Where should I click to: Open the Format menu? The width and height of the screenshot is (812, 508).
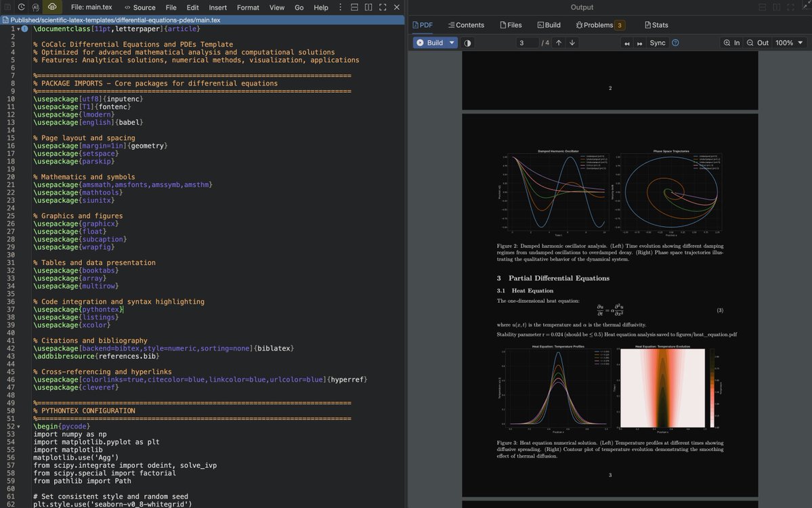coord(249,7)
